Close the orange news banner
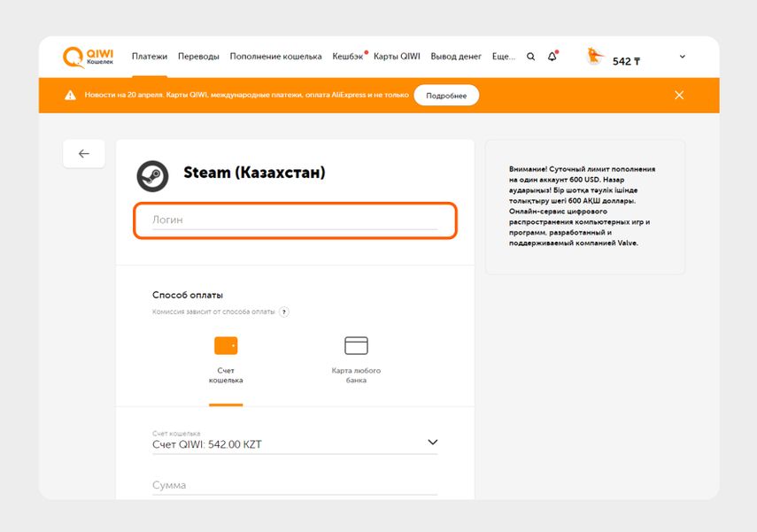757x532 pixels. coord(679,95)
